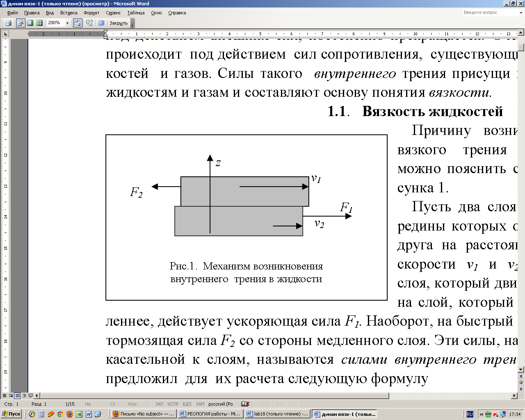525x420 pixels.
Task: Switch to 'lab18 (только чтение)' taskbar window
Action: [278, 414]
